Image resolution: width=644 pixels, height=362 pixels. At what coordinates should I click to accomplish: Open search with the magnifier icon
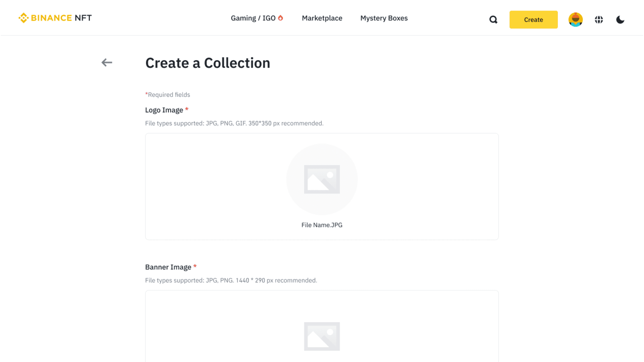[493, 19]
